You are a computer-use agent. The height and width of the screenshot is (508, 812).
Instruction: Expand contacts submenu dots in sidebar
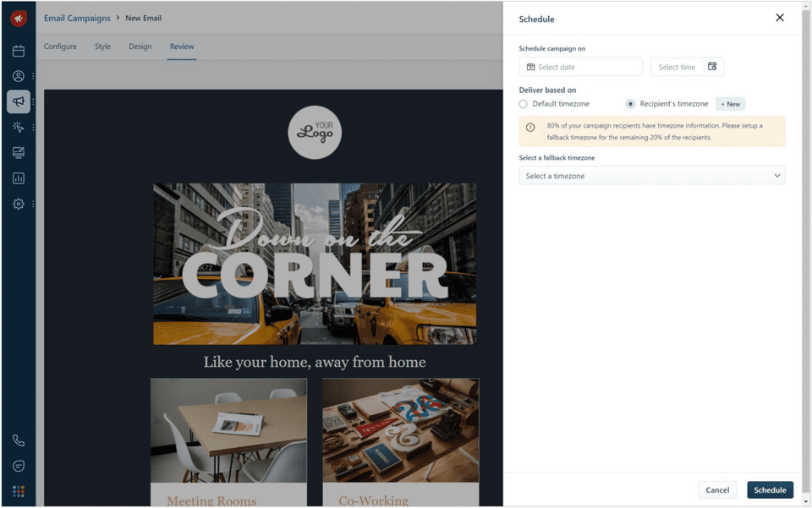(x=33, y=76)
